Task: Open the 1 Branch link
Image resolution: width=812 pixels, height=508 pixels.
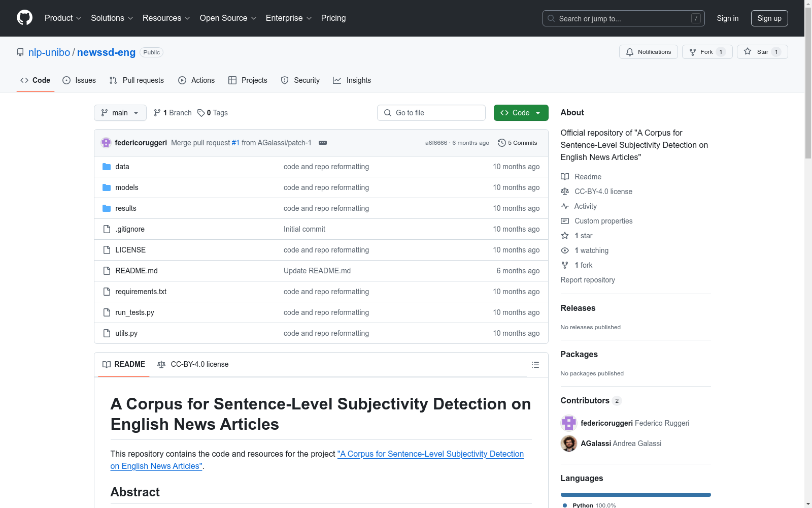Action: coord(173,113)
